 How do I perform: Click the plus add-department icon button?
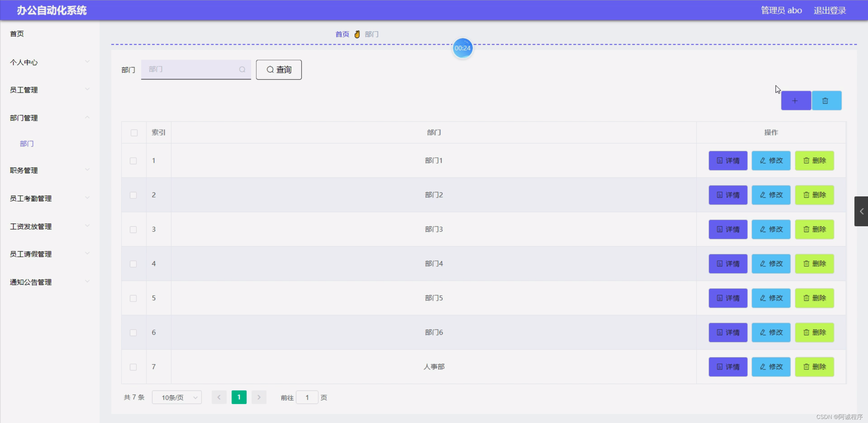[x=795, y=101]
